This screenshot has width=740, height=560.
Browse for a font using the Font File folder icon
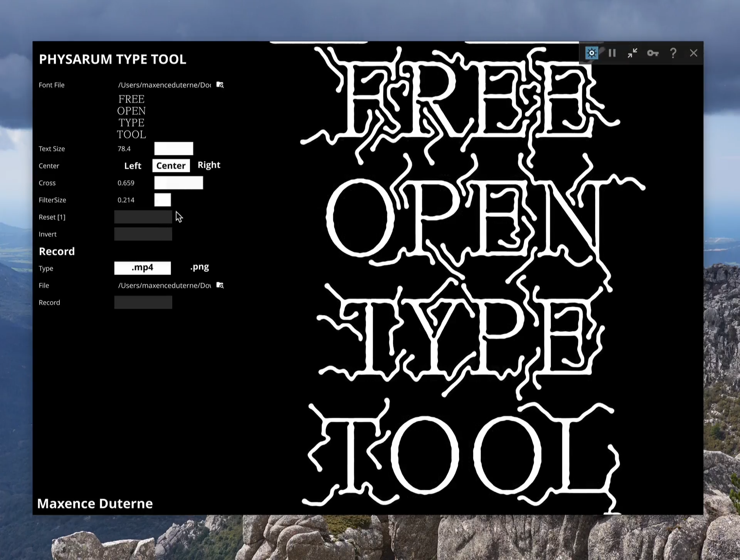point(220,85)
